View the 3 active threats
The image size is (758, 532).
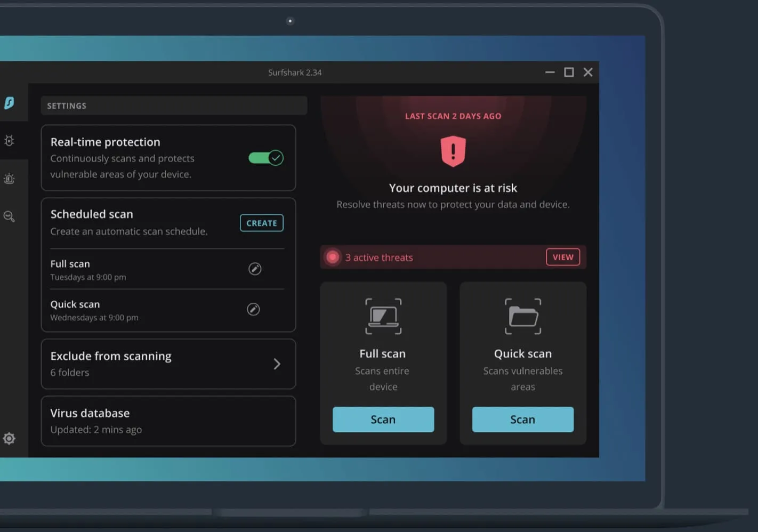(x=563, y=257)
